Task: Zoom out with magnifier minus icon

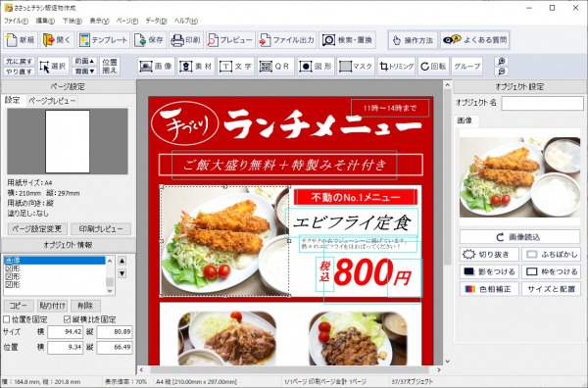Action: tap(502, 72)
